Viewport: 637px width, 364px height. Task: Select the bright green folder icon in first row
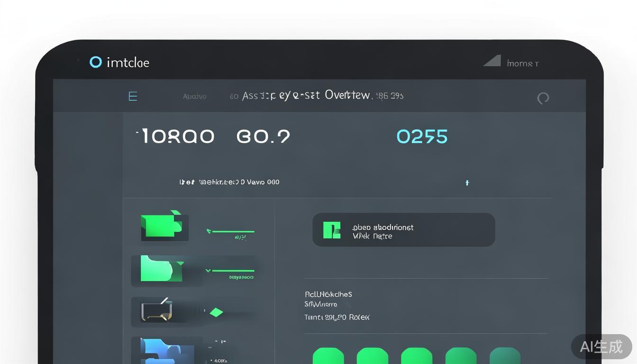pyautogui.click(x=161, y=225)
